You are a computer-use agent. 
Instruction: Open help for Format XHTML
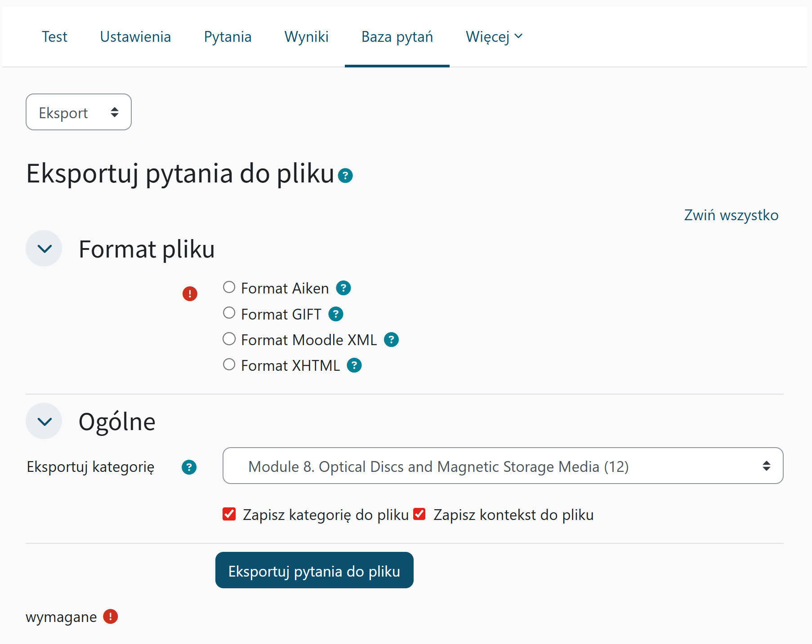tap(354, 365)
